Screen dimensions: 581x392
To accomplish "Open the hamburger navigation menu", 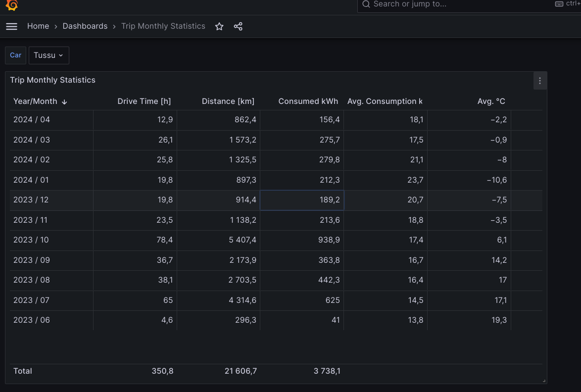I will tap(11, 26).
